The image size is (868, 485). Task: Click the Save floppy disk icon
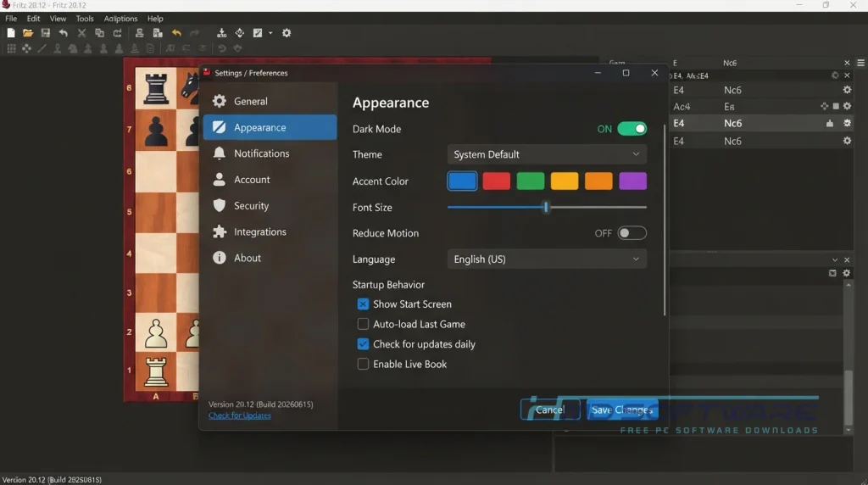(46, 33)
